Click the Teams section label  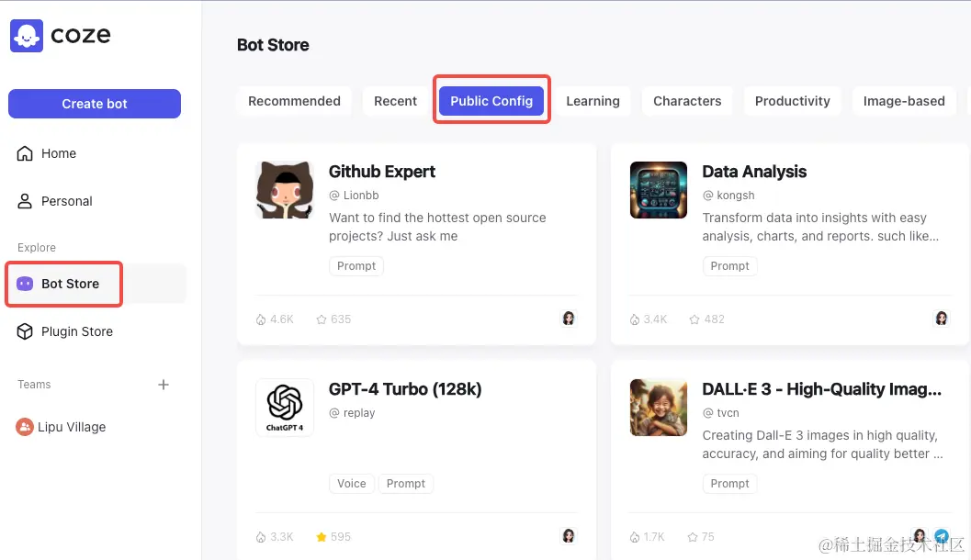point(34,385)
